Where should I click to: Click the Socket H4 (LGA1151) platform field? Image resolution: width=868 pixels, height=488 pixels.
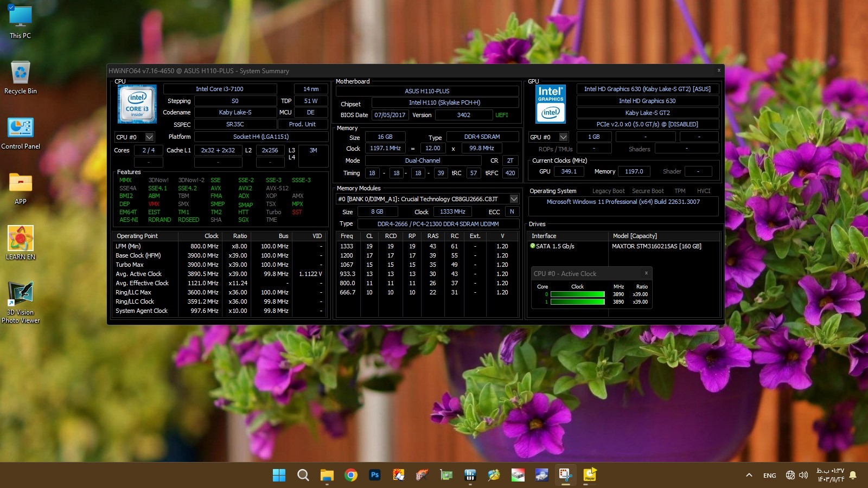click(x=261, y=137)
